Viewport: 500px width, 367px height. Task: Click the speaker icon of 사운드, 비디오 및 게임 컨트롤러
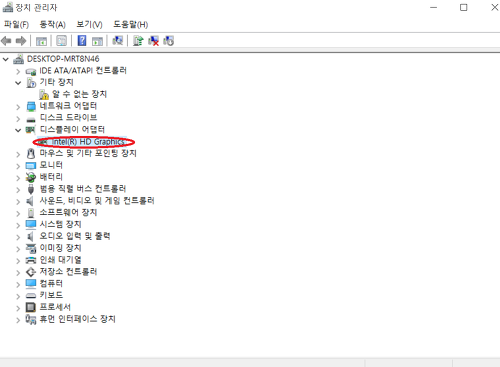[x=30, y=201]
